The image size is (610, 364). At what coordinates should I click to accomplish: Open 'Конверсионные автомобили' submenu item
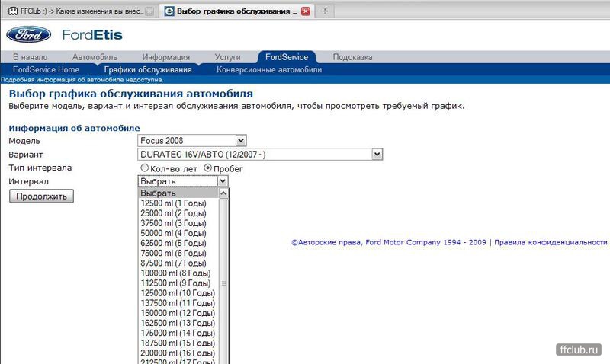tap(269, 69)
